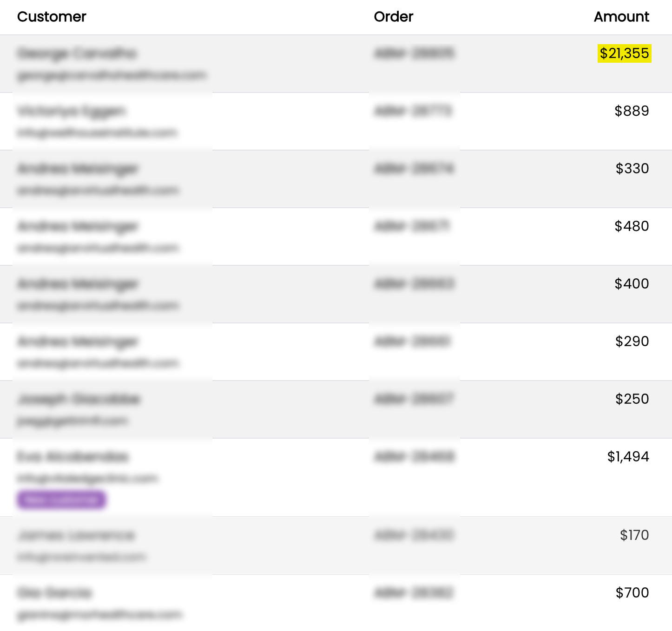Click the customer name in the $889 row

(72, 111)
